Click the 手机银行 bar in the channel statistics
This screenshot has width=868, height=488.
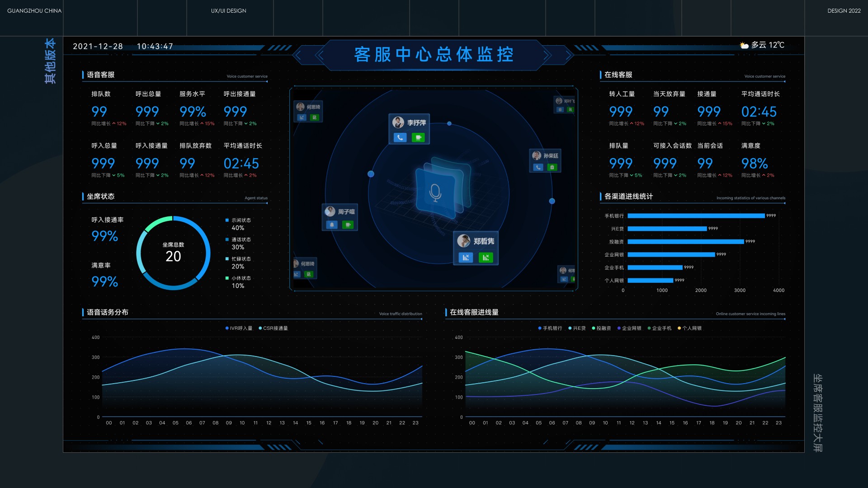click(696, 216)
